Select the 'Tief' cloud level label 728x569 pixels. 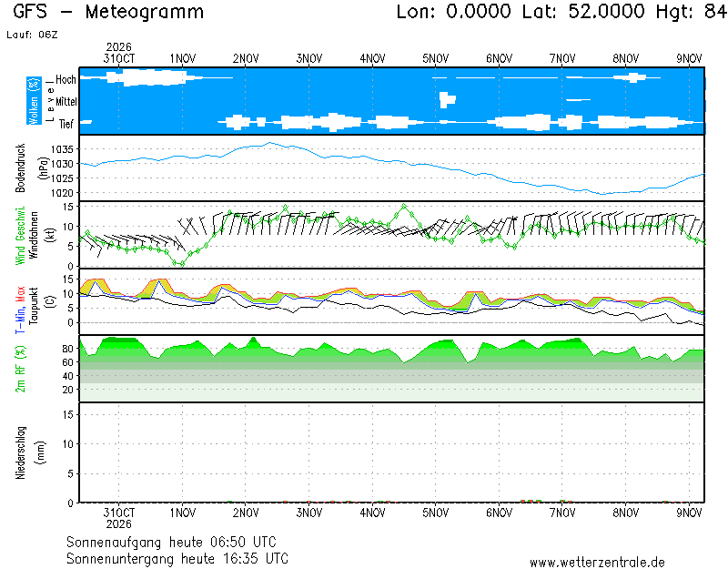[66, 124]
